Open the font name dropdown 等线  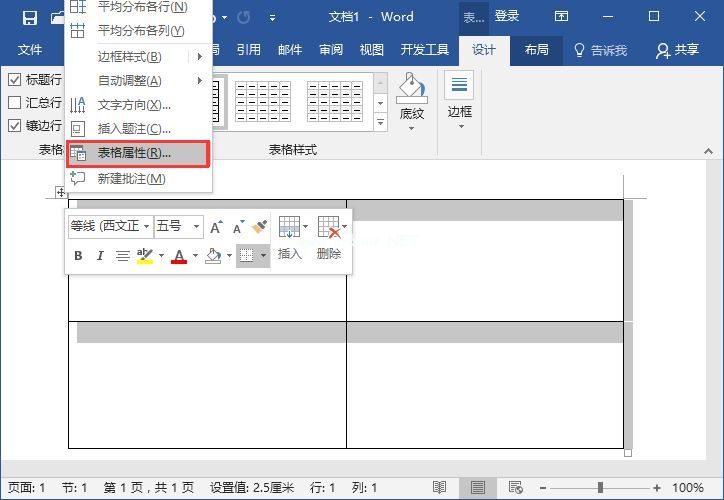pyautogui.click(x=110, y=227)
